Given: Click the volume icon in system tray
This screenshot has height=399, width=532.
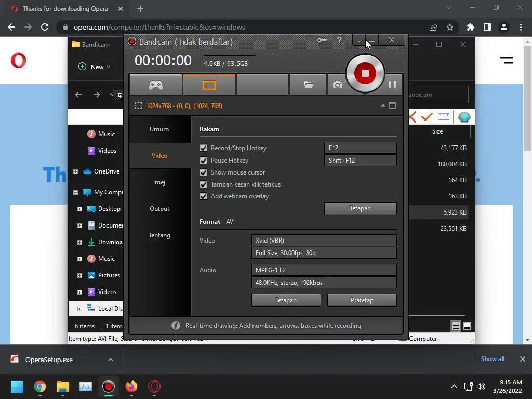Looking at the screenshot, I should (x=481, y=387).
